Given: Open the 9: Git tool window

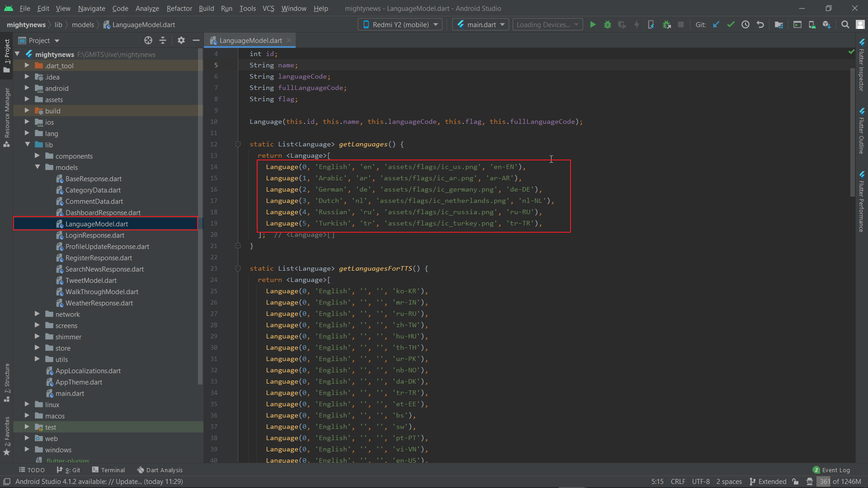Looking at the screenshot, I should click(x=68, y=470).
